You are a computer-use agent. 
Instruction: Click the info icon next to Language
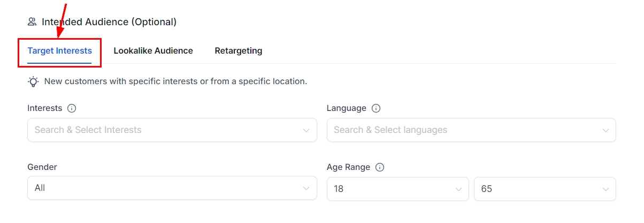click(x=376, y=108)
